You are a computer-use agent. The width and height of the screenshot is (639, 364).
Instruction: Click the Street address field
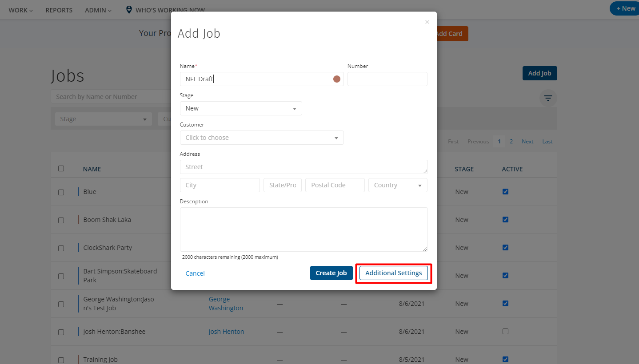click(x=304, y=167)
